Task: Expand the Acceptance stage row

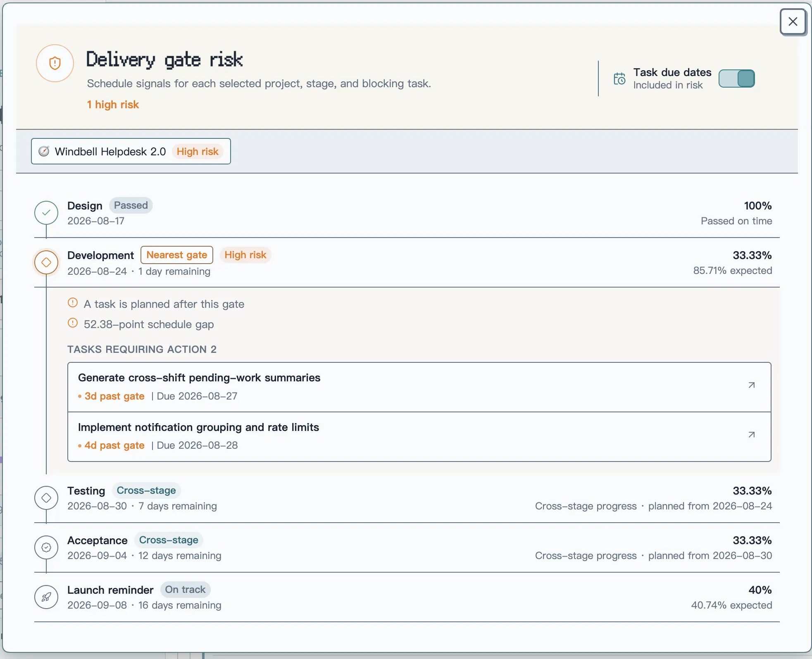Action: pos(407,547)
